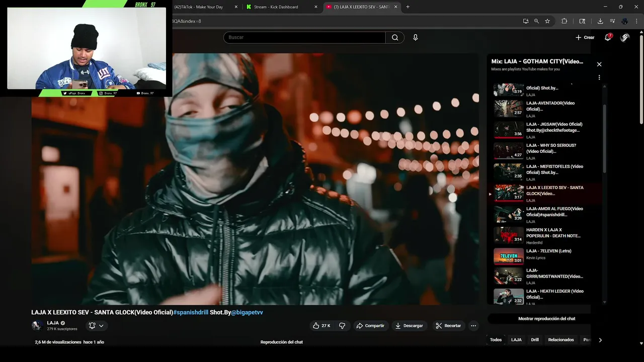Click the YouTube search magnifier button
This screenshot has height=362, width=644.
click(395, 37)
